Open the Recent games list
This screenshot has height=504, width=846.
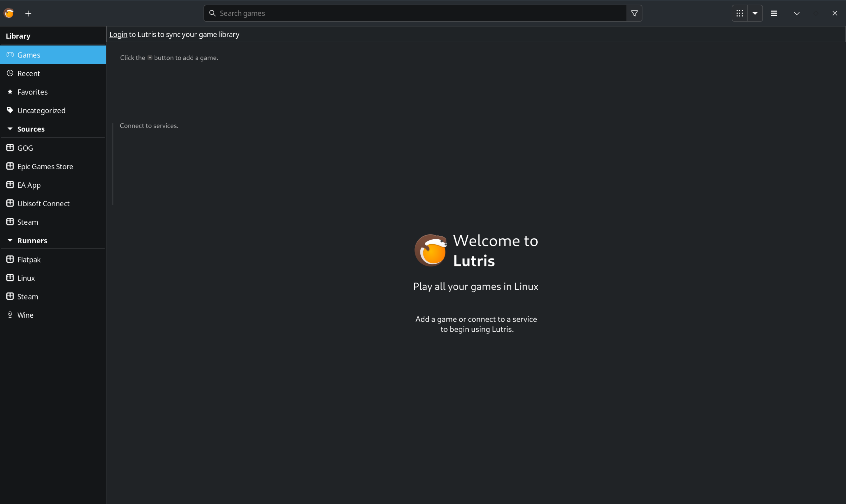pyautogui.click(x=53, y=73)
